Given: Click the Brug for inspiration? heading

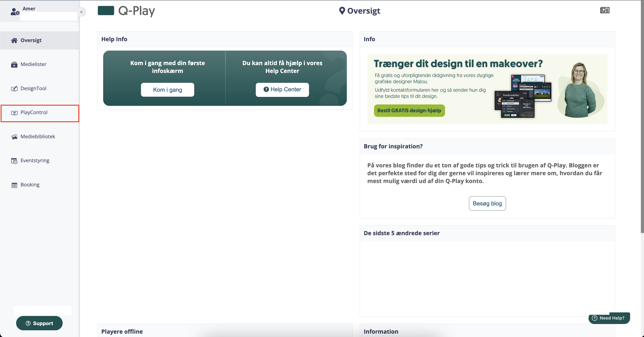Looking at the screenshot, I should pos(393,146).
